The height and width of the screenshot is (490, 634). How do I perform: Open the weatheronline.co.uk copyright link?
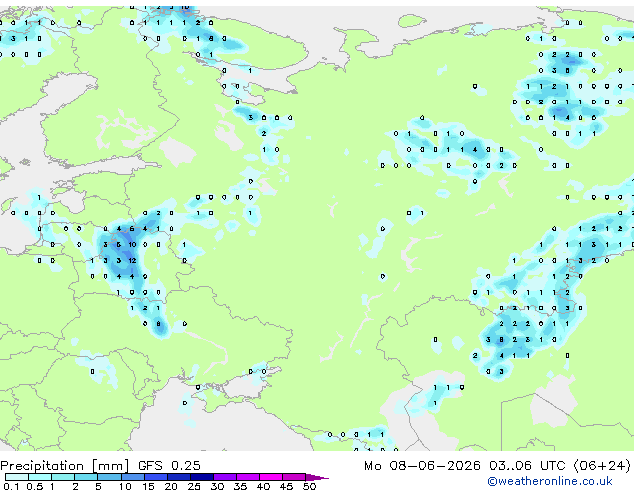click(x=550, y=481)
